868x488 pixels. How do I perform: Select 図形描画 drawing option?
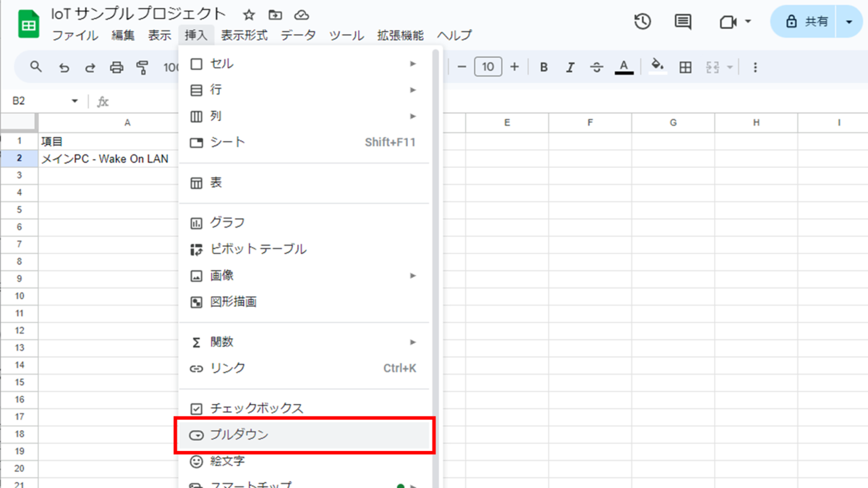click(x=305, y=302)
